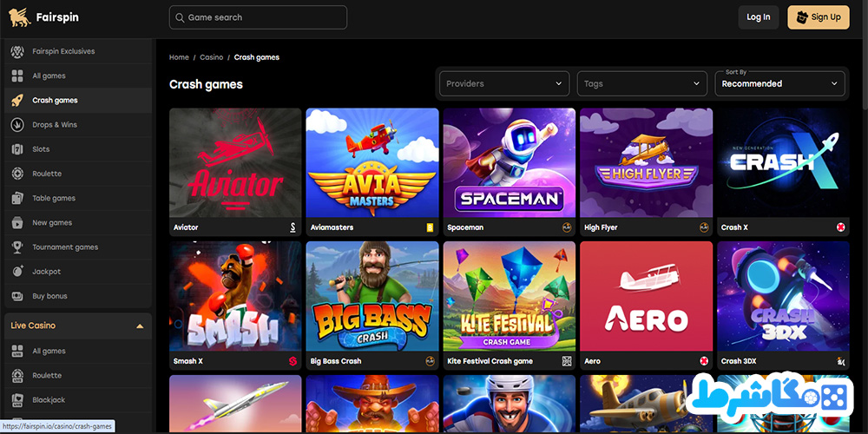Viewport: 868px width, 434px height.
Task: Open the Live Casino Blackjack link
Action: pos(78,399)
